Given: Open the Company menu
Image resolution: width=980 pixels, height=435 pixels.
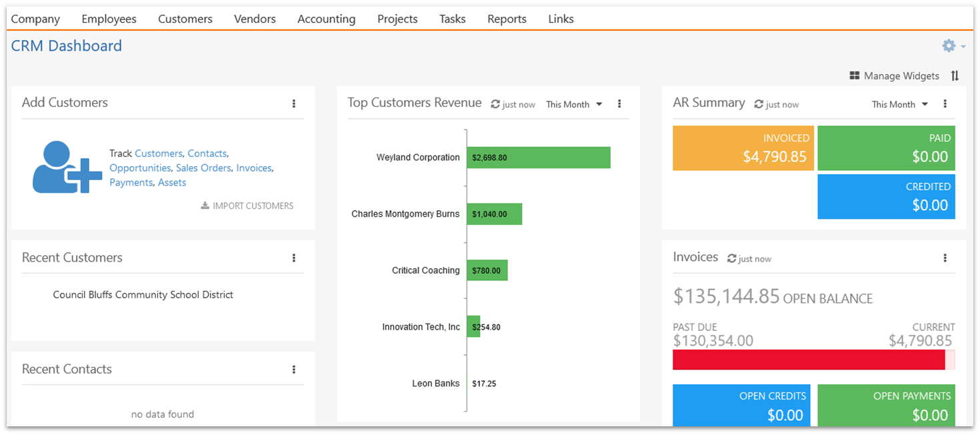Looking at the screenshot, I should pos(35,19).
